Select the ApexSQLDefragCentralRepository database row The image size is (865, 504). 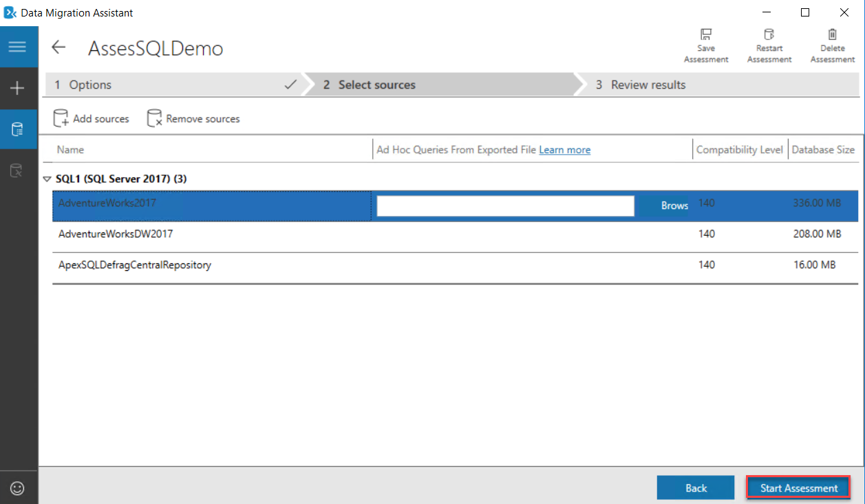(x=135, y=265)
